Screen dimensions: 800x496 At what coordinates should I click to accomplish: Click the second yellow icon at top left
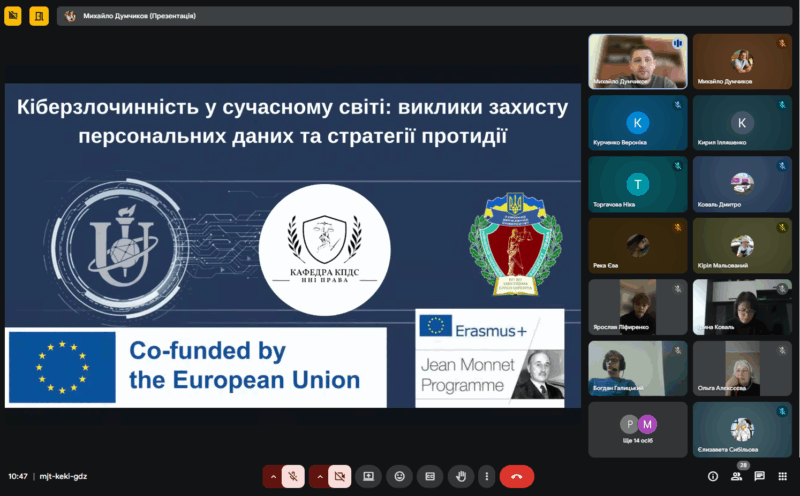39,16
